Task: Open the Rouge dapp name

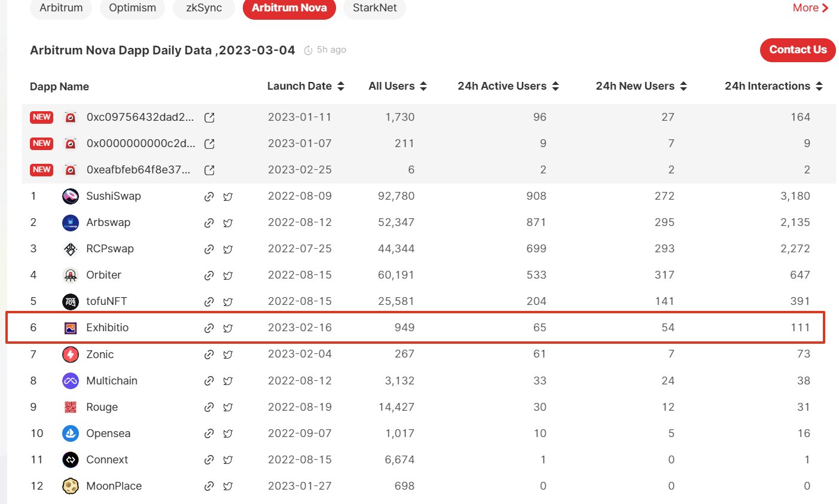Action: coord(102,407)
